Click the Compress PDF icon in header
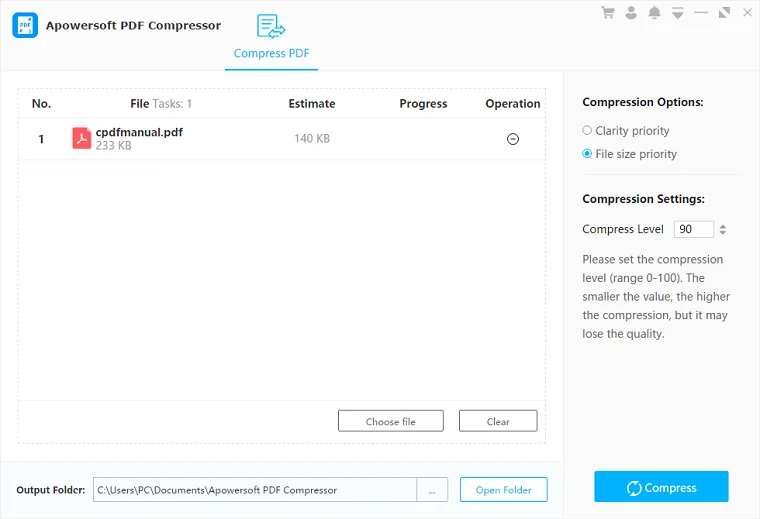760x519 pixels. pos(271,26)
